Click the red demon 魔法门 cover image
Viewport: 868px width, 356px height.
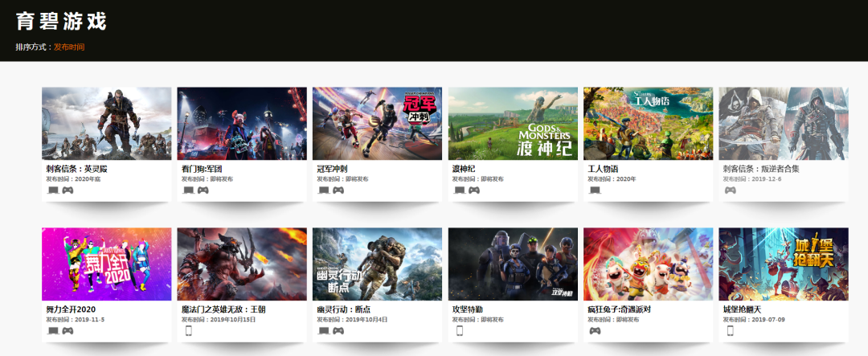242,264
